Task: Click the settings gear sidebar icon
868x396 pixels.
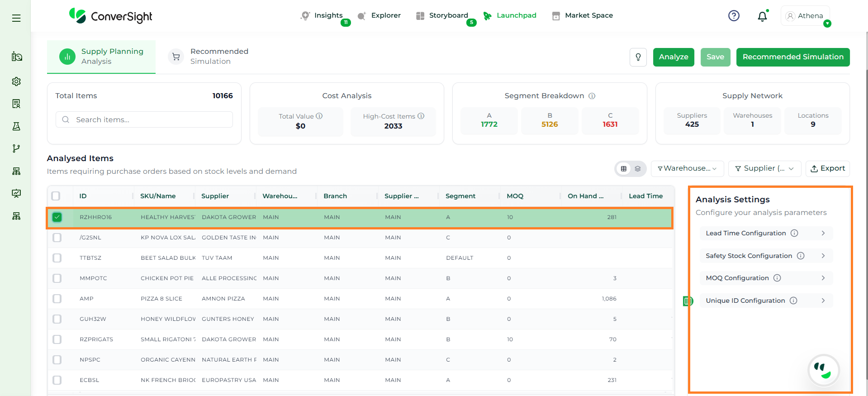Action: (x=16, y=81)
